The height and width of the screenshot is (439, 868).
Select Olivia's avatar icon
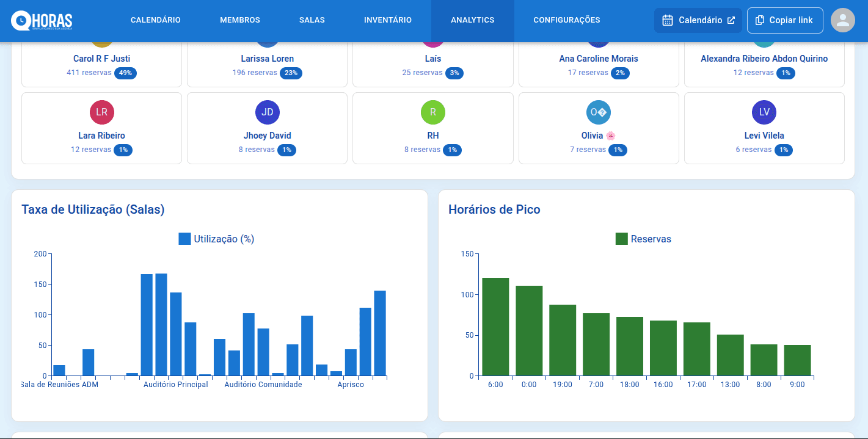click(x=599, y=112)
